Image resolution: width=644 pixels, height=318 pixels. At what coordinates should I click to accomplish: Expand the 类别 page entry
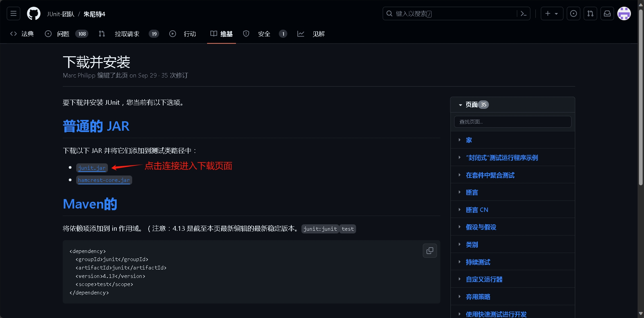[x=459, y=244]
